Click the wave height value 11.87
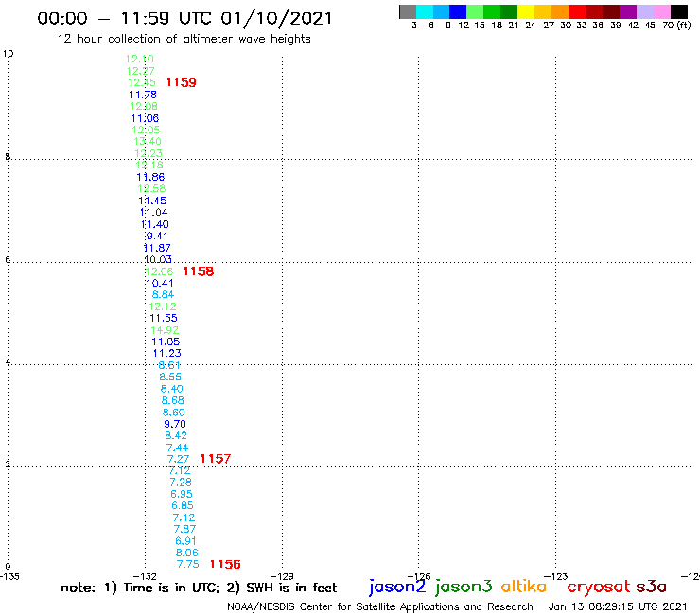This screenshot has height=615, width=700. point(157,248)
